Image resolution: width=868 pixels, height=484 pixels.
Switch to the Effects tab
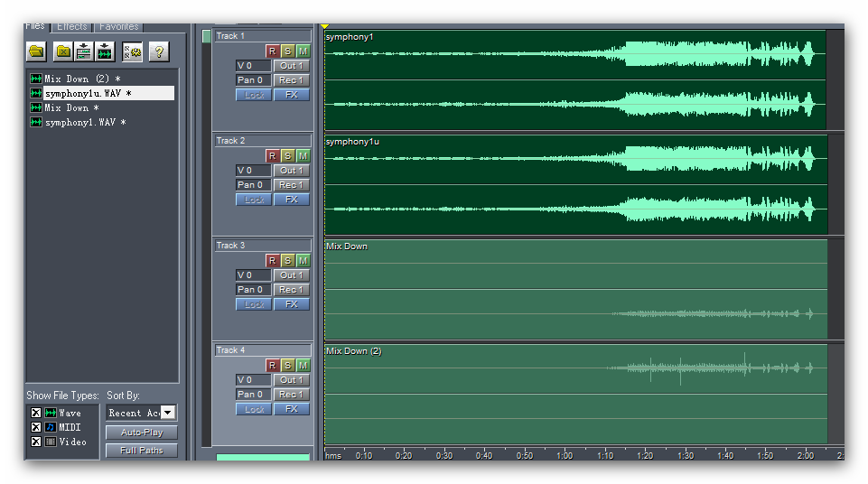(72, 26)
